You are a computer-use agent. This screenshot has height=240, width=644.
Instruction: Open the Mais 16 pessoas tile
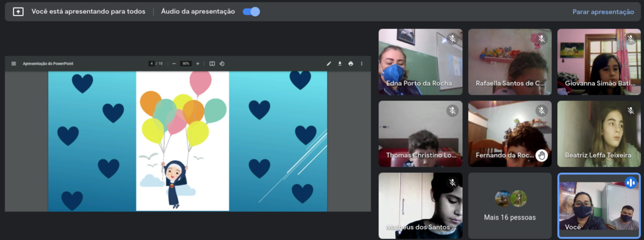pos(510,205)
